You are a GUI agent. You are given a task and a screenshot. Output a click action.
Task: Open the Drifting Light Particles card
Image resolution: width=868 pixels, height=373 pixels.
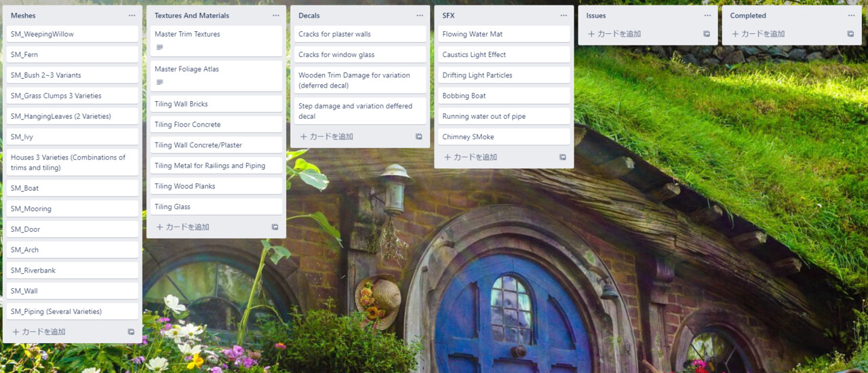(504, 75)
